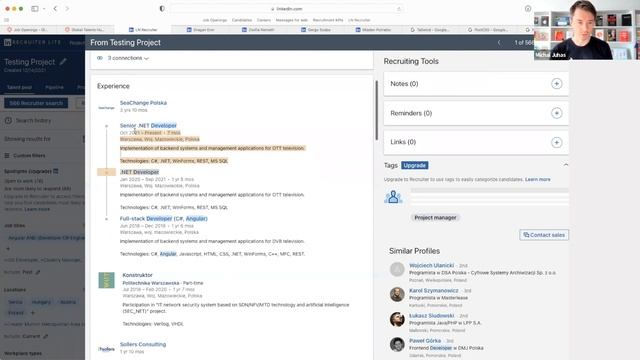Go back with Safari back arrow
Image resolution: width=640 pixels, height=360 pixels.
(55, 9)
